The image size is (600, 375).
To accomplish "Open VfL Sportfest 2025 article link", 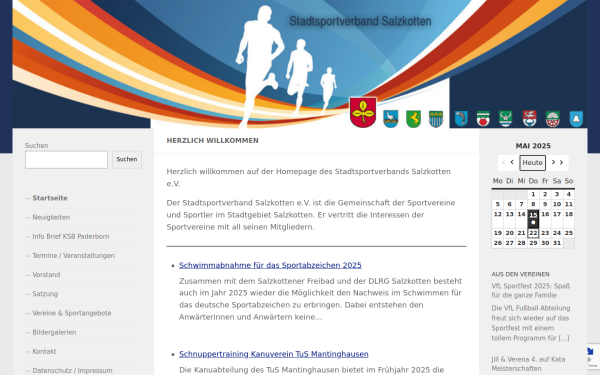I will [530, 290].
